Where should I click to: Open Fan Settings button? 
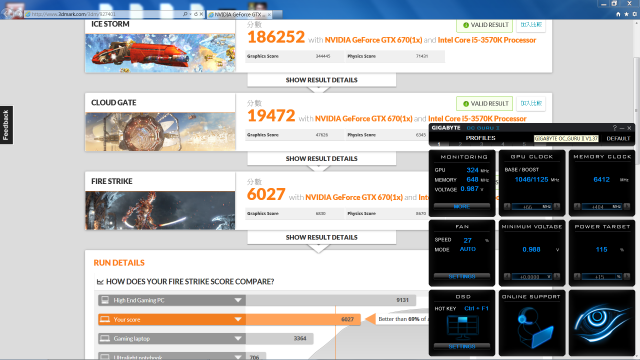(462, 276)
